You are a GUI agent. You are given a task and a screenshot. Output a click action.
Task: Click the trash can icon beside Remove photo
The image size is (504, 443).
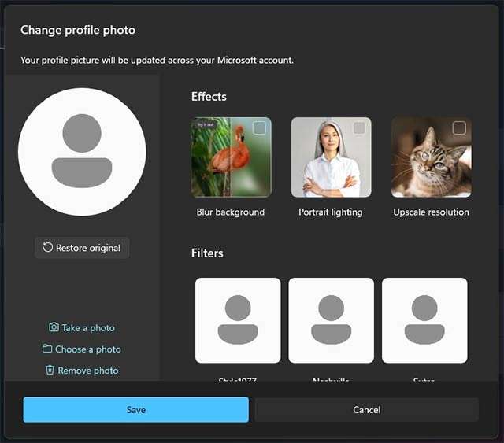[50, 370]
